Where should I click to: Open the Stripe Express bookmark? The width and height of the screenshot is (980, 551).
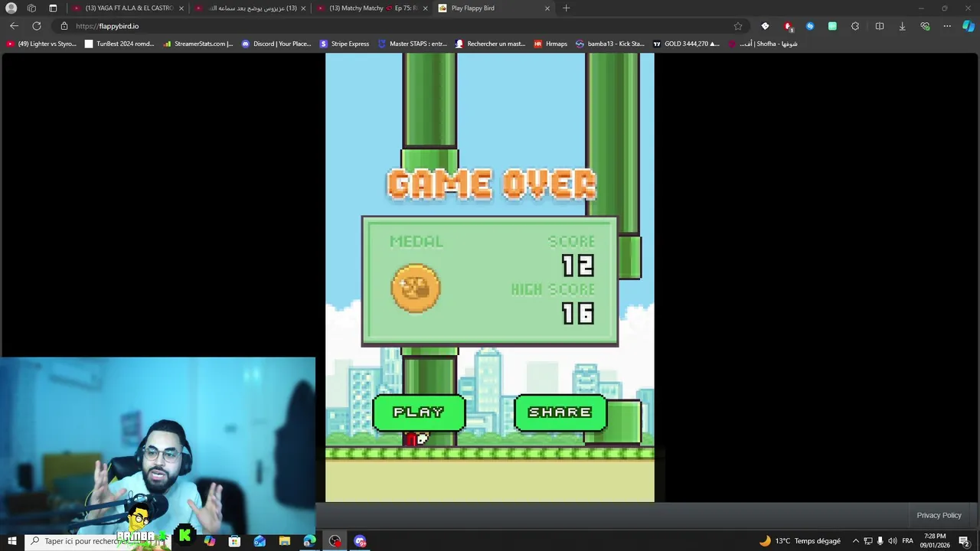click(345, 44)
